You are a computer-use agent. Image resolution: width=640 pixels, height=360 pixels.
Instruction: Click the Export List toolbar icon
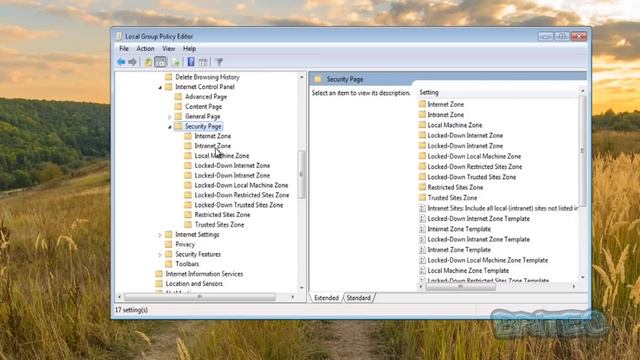pos(176,62)
